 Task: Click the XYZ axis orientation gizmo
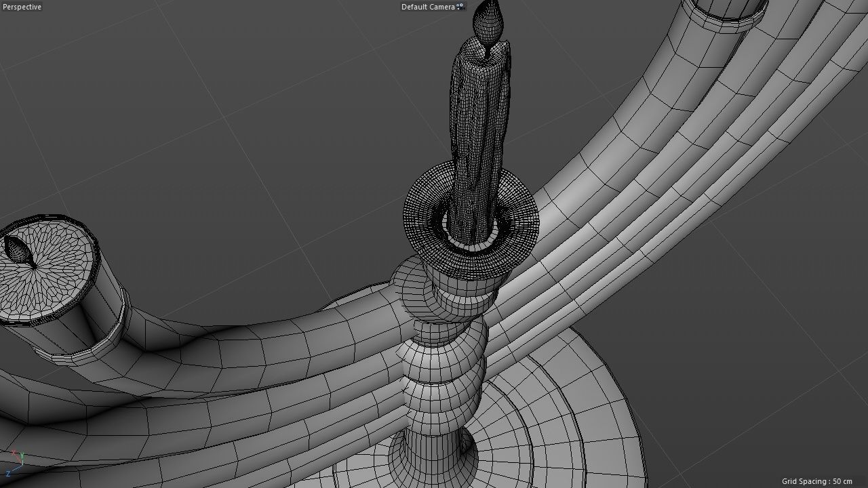pos(14,462)
